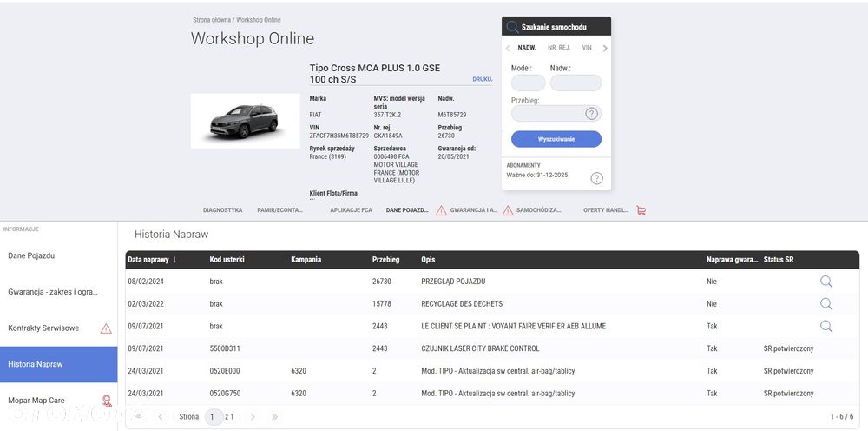Open the Pamir/Econta tab
The height and width of the screenshot is (431, 868).
point(280,210)
